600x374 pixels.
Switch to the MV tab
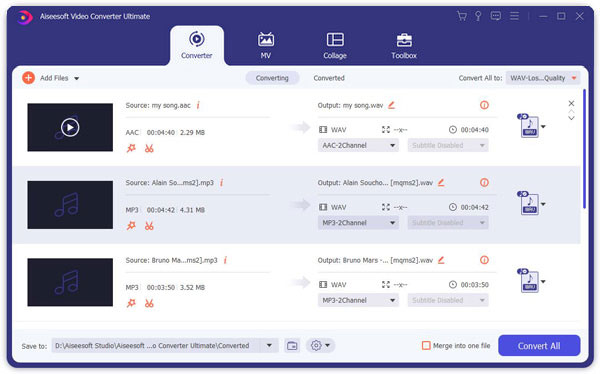[x=266, y=46]
